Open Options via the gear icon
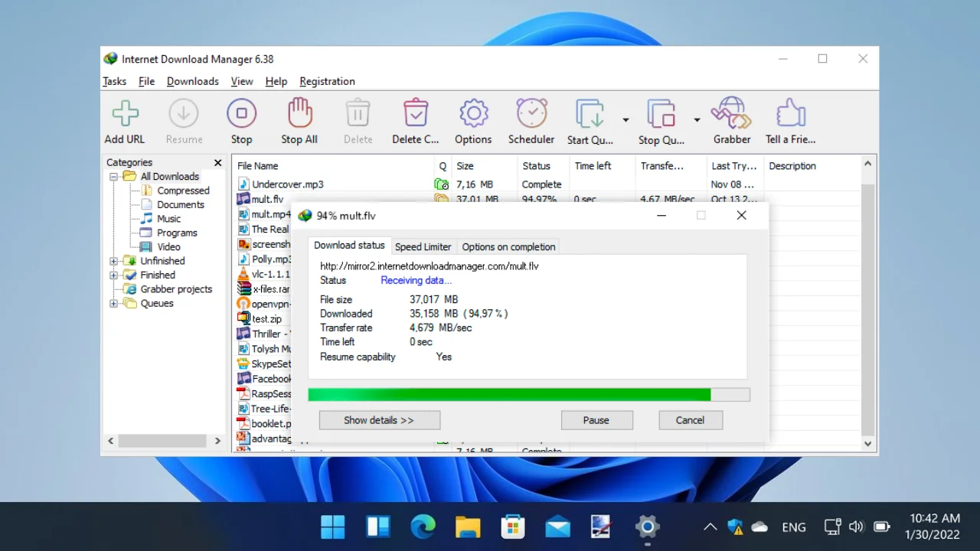Image resolution: width=980 pixels, height=551 pixels. (x=474, y=113)
